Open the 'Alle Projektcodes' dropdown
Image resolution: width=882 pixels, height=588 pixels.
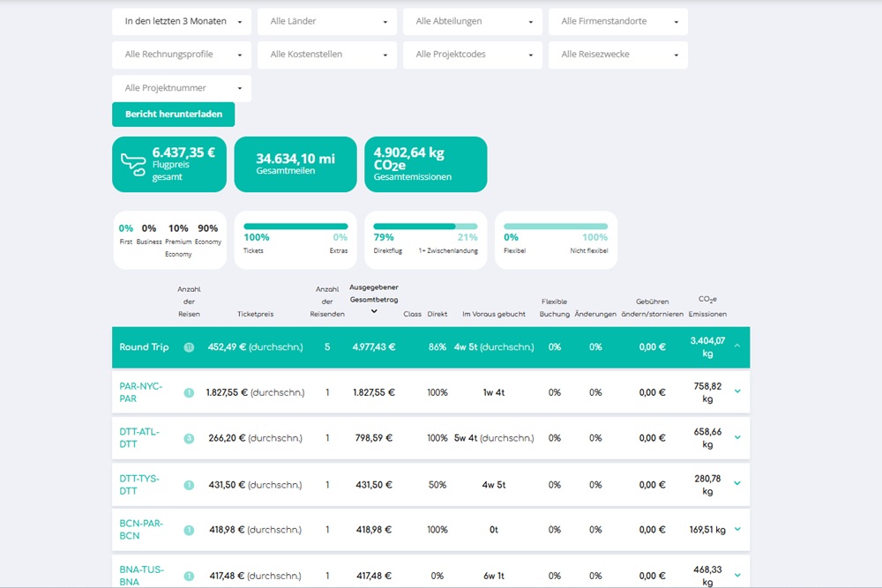tap(473, 55)
